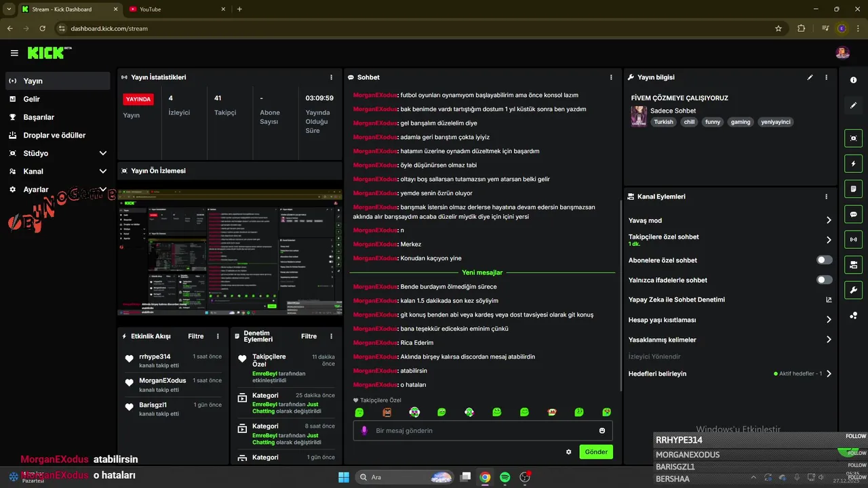Edit stream info with the pencil icon in Yayın bilgisi

point(810,77)
